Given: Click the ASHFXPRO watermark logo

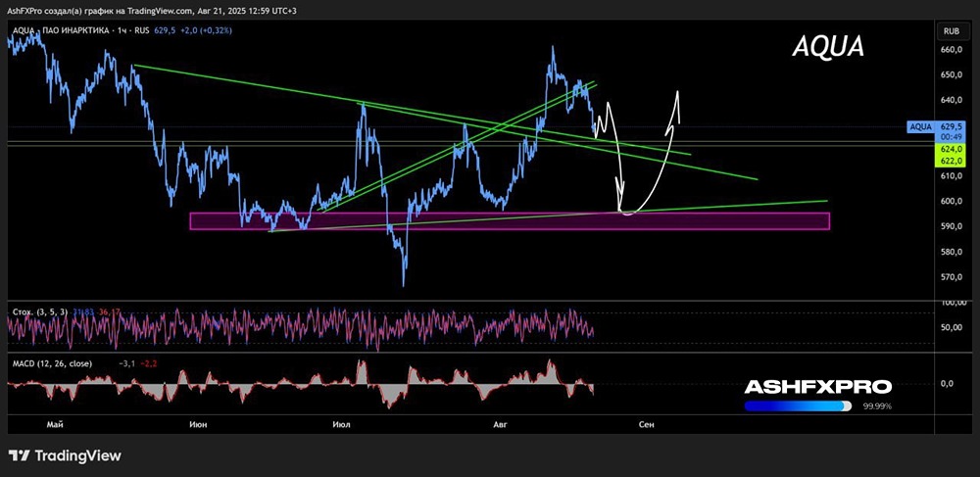Looking at the screenshot, I should click(817, 387).
